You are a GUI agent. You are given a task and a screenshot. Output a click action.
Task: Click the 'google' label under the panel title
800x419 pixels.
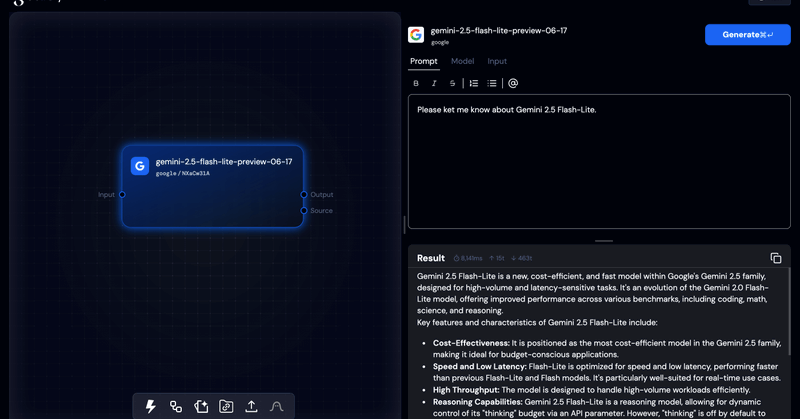439,42
